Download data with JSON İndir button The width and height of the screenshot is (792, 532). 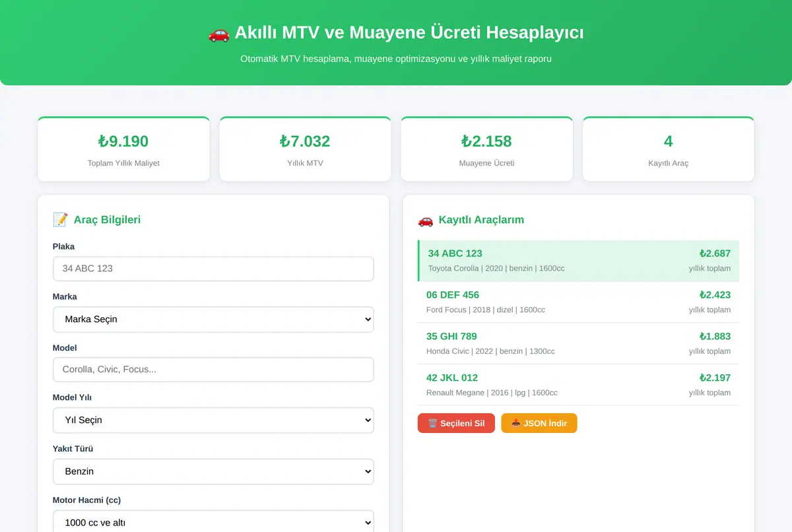coord(539,423)
